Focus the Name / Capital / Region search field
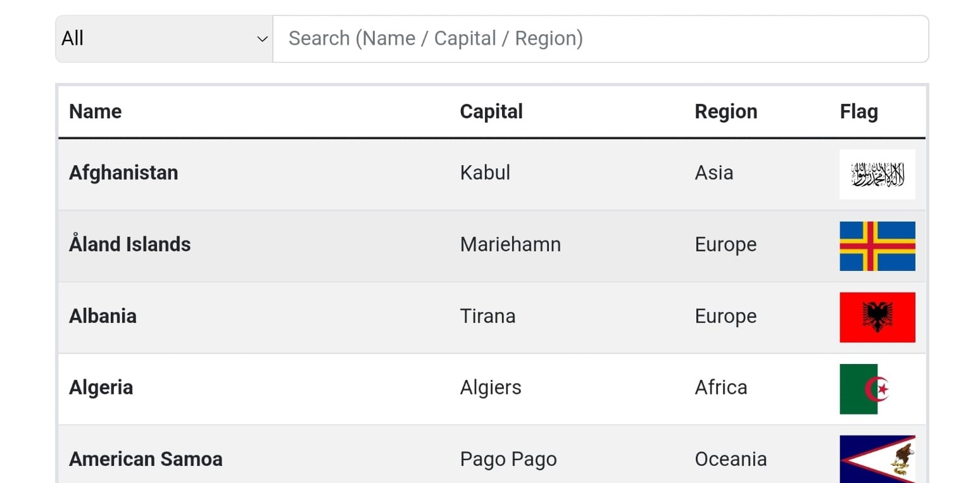 click(600, 39)
